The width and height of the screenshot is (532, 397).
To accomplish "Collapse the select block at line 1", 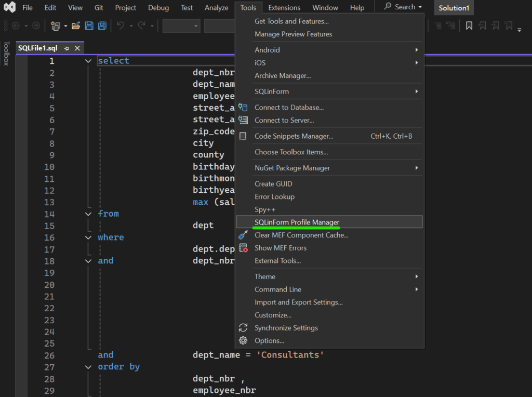I will pos(88,61).
